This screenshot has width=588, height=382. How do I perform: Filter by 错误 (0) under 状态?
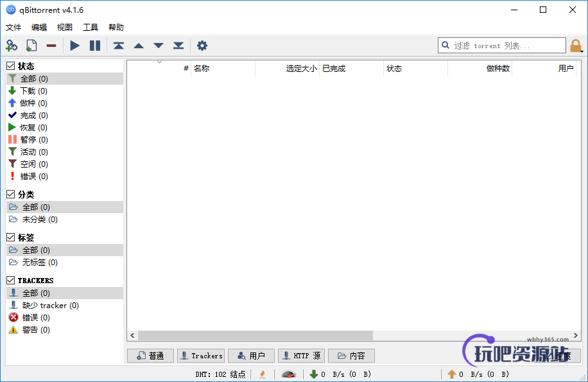65,176
